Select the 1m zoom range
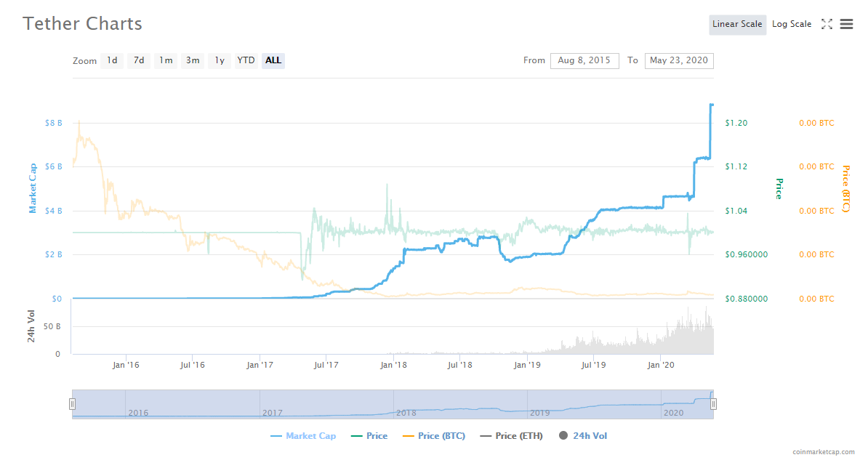868x460 pixels. tap(166, 60)
